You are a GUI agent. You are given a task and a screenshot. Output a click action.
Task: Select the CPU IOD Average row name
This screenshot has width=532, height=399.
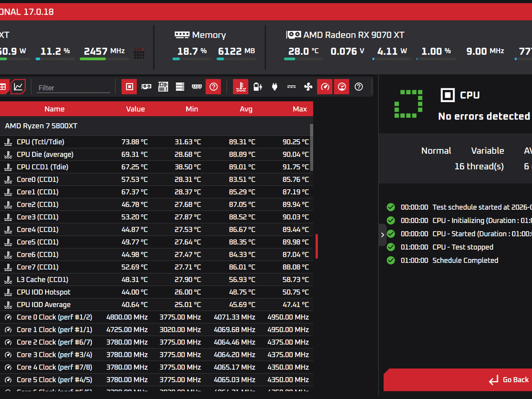click(x=43, y=305)
